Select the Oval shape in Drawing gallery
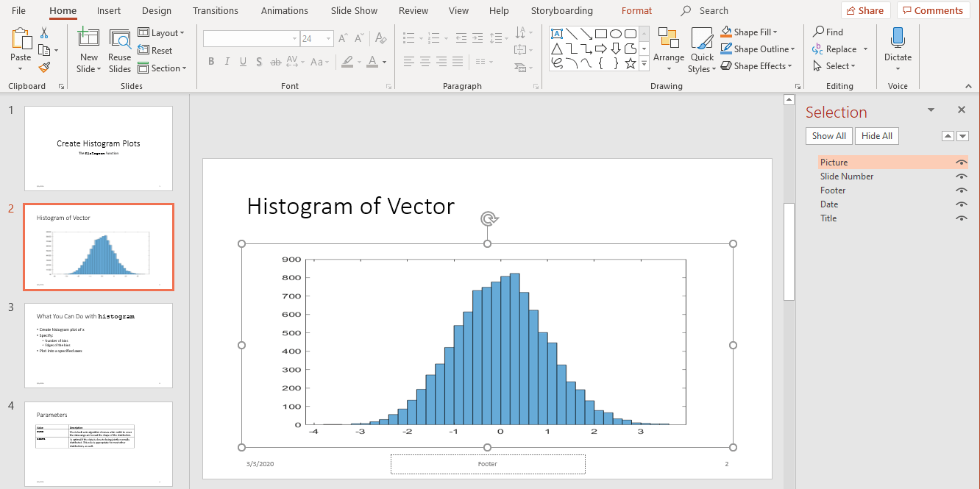Image resolution: width=980 pixels, height=489 pixels. coord(615,33)
